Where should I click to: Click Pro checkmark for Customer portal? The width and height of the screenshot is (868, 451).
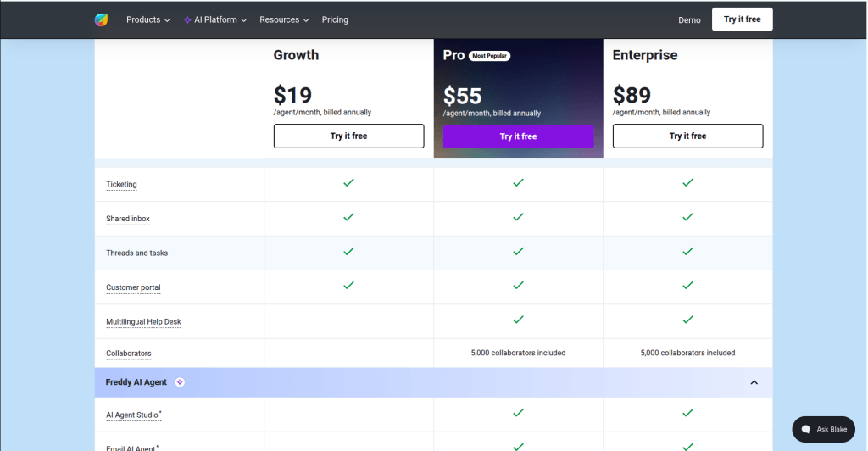click(x=518, y=286)
